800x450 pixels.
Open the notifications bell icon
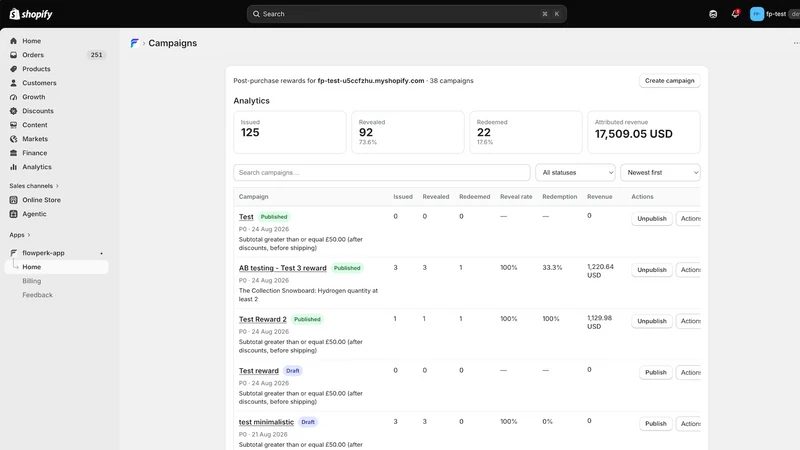point(735,14)
